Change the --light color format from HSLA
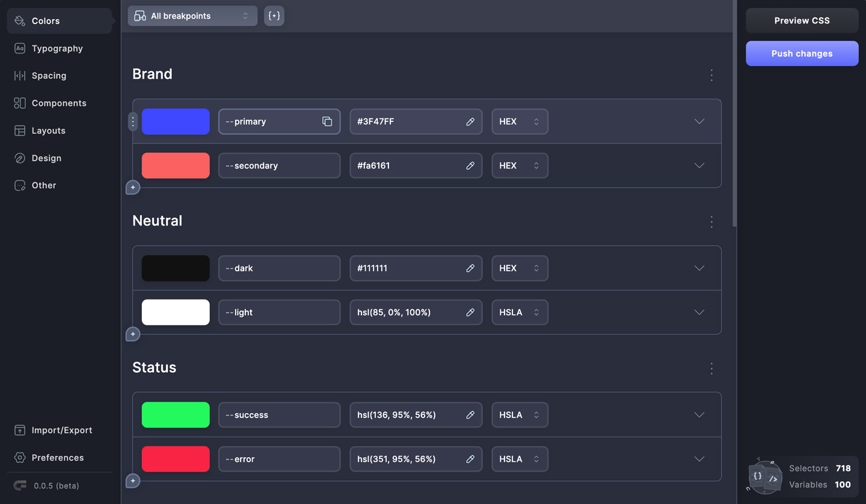 click(520, 312)
